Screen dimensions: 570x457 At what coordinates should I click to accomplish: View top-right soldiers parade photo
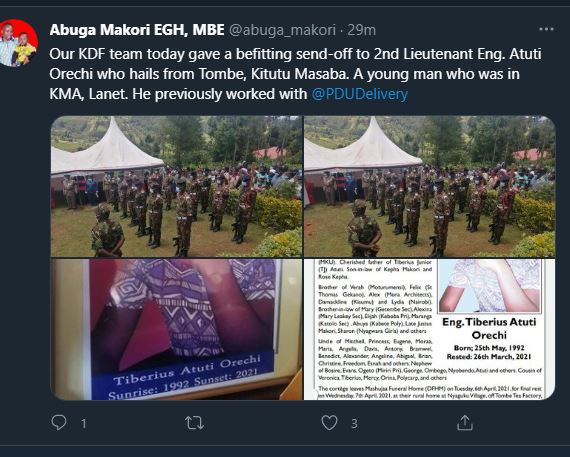click(430, 187)
